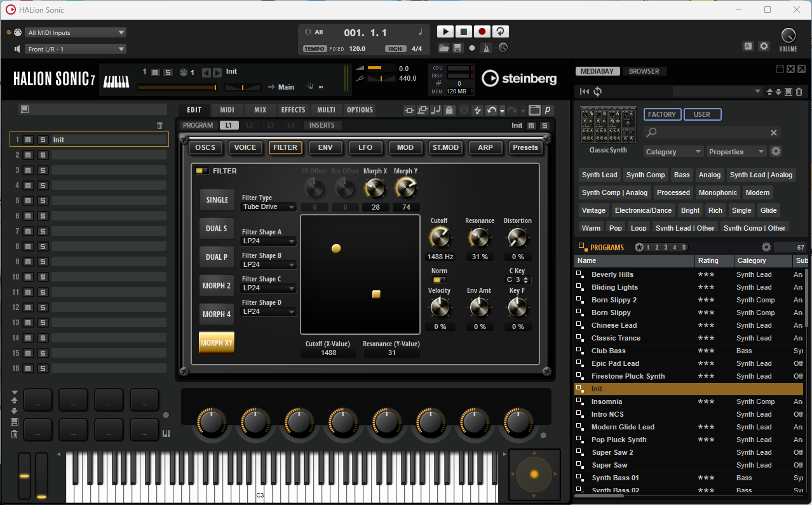The width and height of the screenshot is (812, 505).
Task: Click the Presets button
Action: 525,147
